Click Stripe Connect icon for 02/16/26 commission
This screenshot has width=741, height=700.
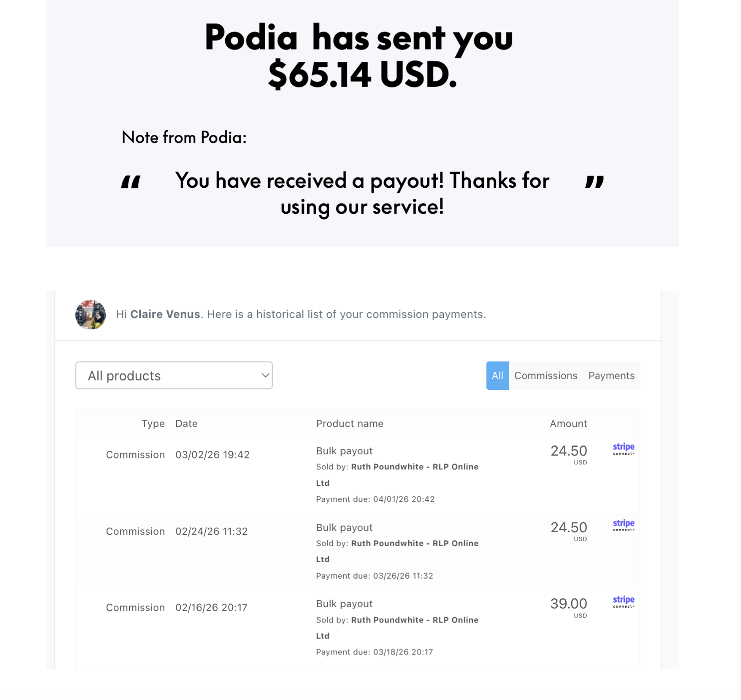(624, 601)
